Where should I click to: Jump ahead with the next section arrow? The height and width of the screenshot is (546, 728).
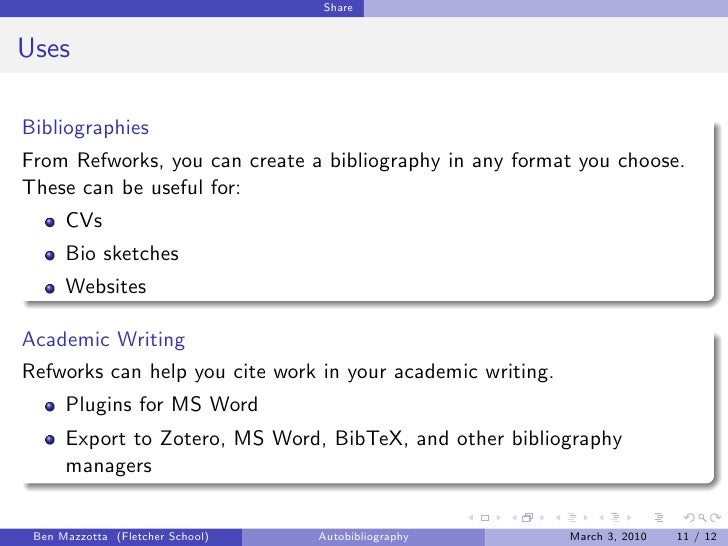pos(629,518)
